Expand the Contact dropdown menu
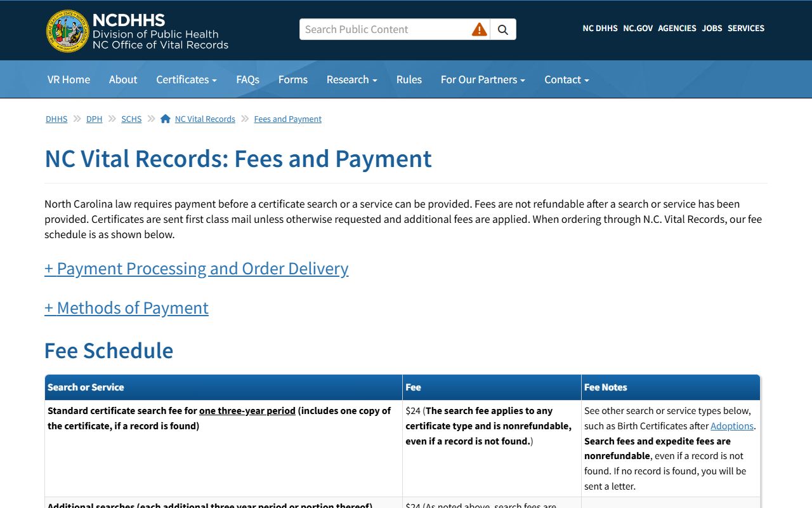The height and width of the screenshot is (508, 812). [x=566, y=79]
